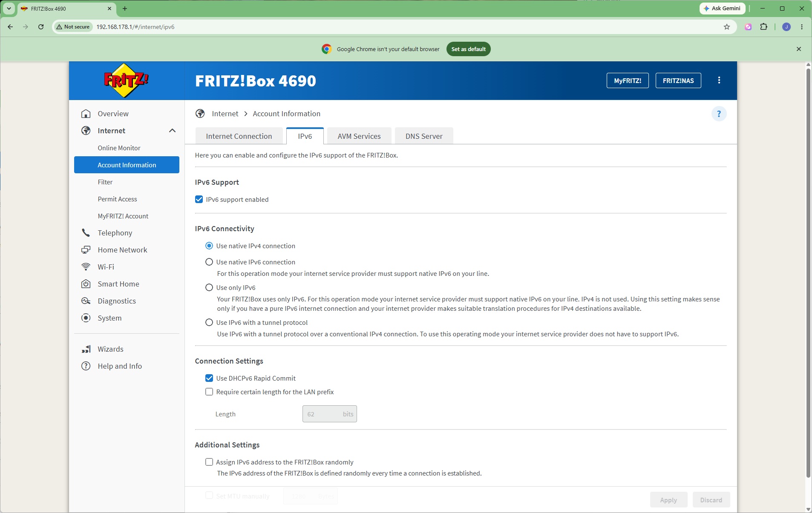Viewport: 812px width, 513px height.
Task: Click the Not secure warning badge
Action: [x=73, y=27]
